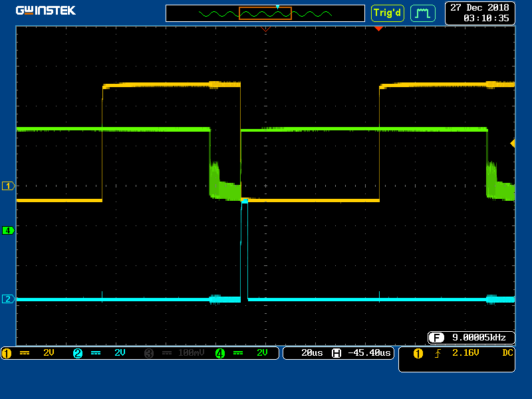Click the channel 1 yellow number badge

click(7, 353)
